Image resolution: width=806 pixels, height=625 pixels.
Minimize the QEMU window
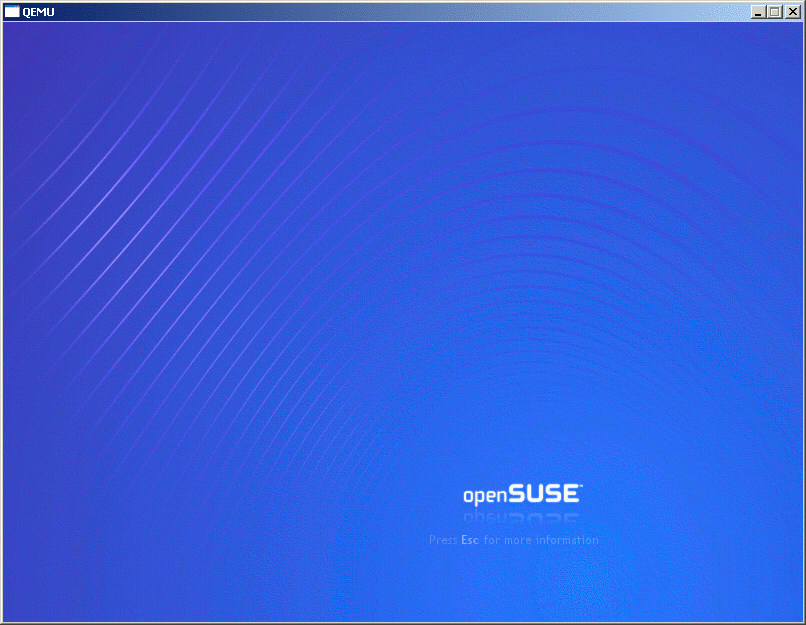pyautogui.click(x=758, y=12)
